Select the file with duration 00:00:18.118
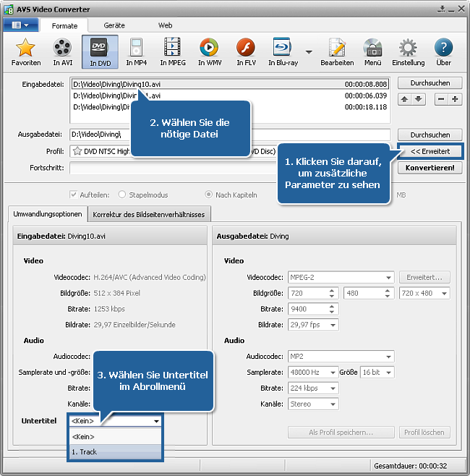Screen dimensions: 470x476 point(230,107)
